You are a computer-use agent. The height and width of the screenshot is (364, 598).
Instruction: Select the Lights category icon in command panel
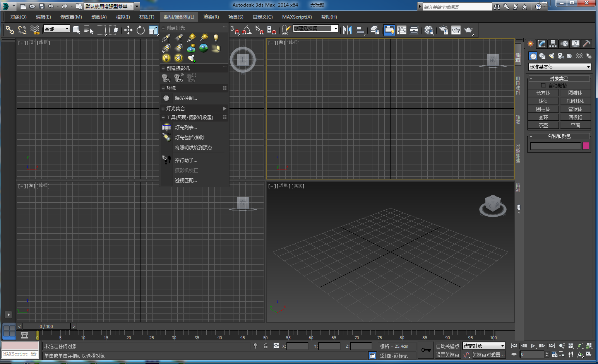click(x=552, y=56)
